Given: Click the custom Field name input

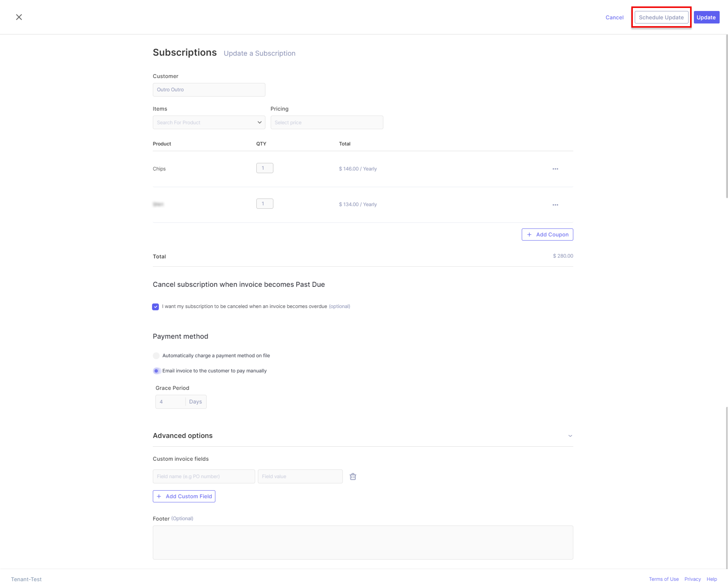Looking at the screenshot, I should pos(204,476).
